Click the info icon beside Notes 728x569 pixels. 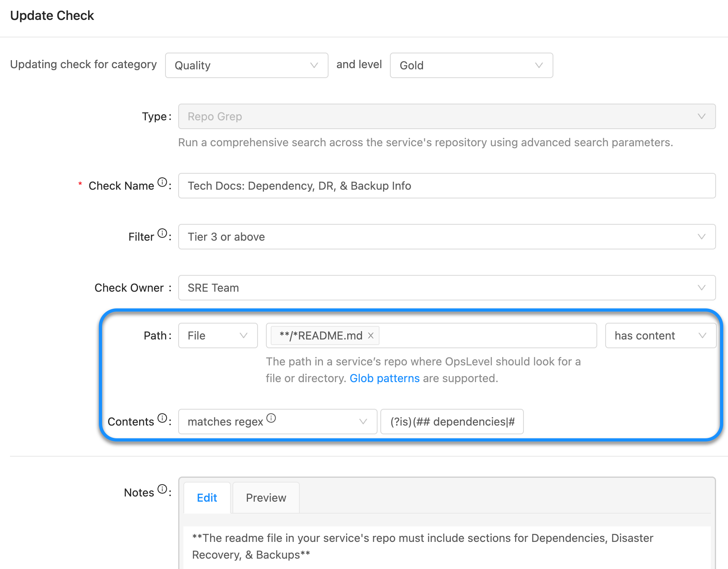tap(162, 489)
